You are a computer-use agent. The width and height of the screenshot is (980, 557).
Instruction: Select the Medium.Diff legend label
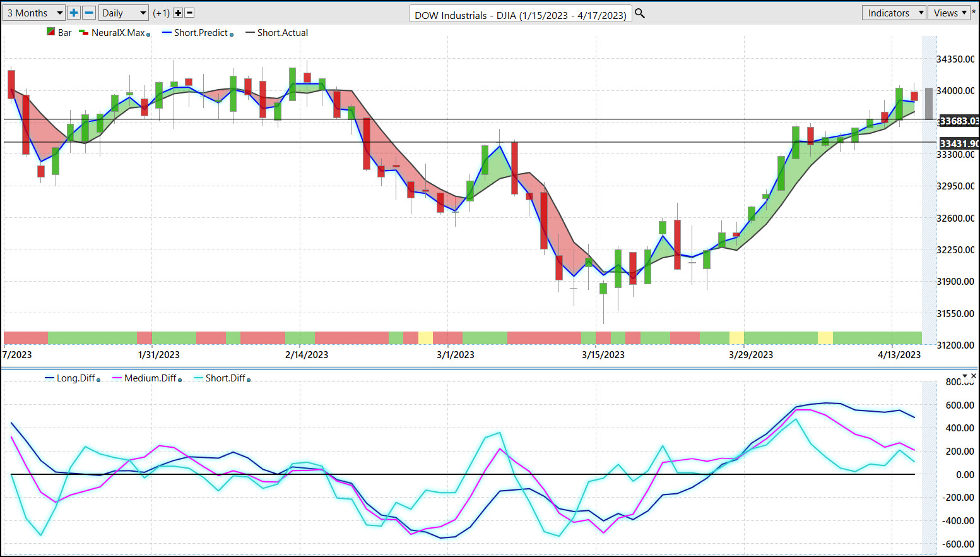[x=150, y=378]
